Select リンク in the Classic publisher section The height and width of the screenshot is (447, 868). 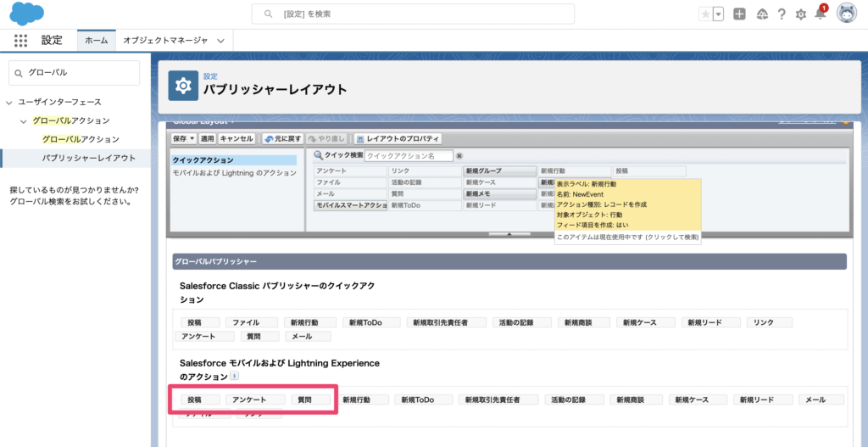click(770, 322)
